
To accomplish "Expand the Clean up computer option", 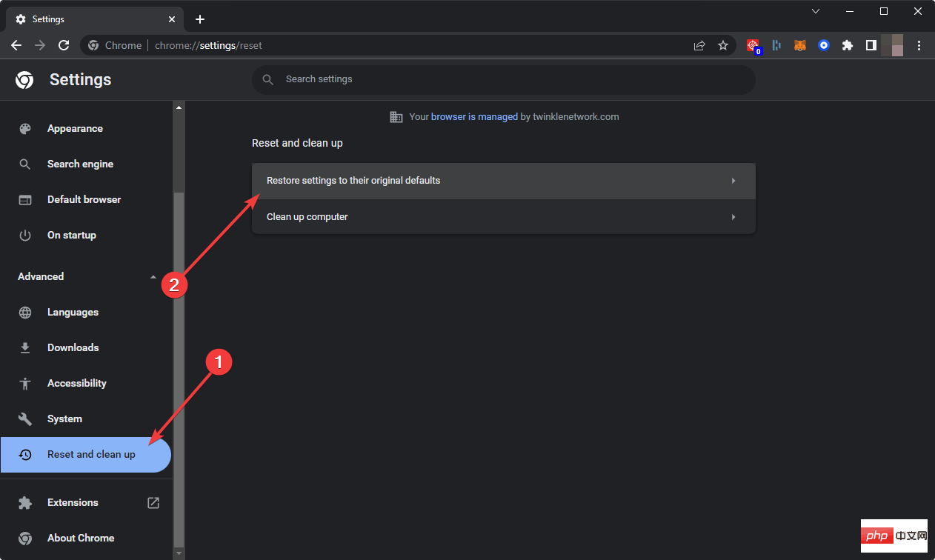I will coord(503,217).
